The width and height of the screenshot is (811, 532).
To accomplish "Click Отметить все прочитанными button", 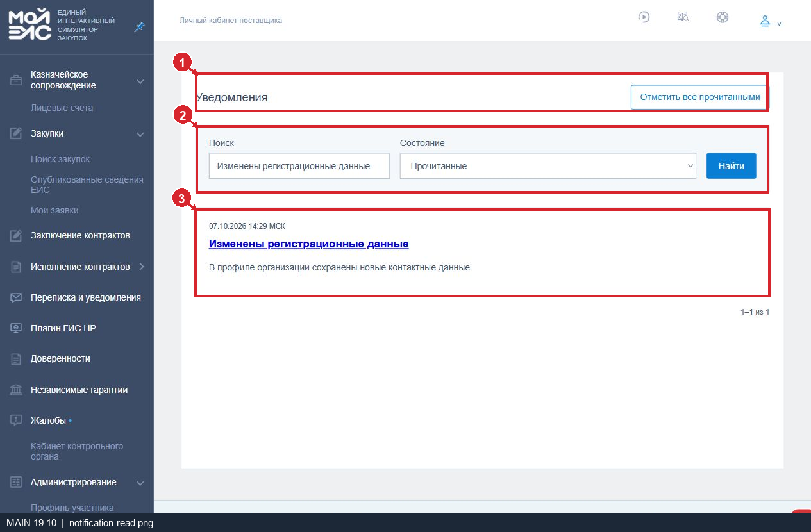I will coord(700,97).
